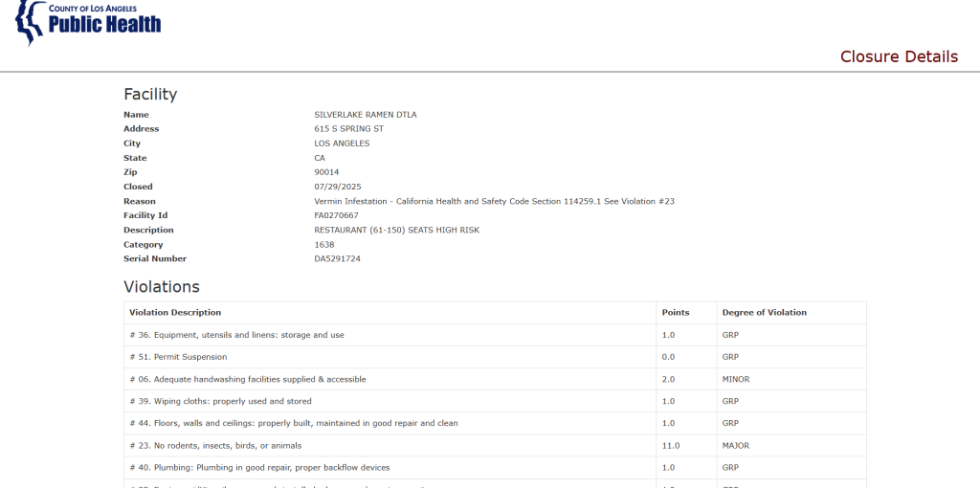Click the 11.0 points for rodents violation

tap(671, 446)
